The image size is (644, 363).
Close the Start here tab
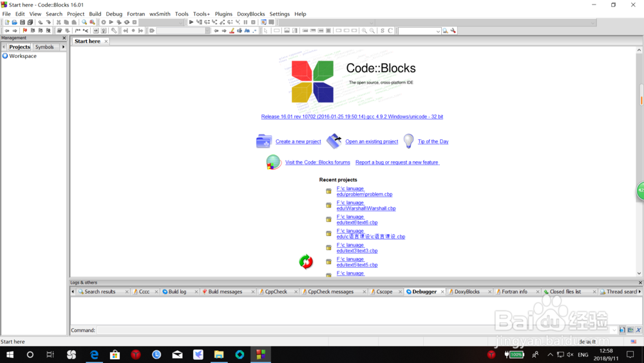click(x=106, y=41)
